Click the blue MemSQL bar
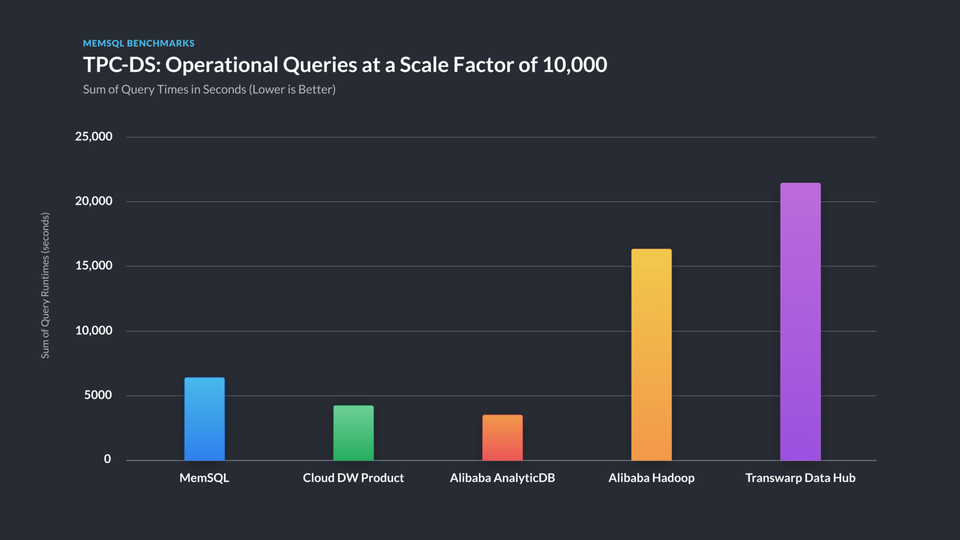Viewport: 960px width, 540px height. point(204,419)
